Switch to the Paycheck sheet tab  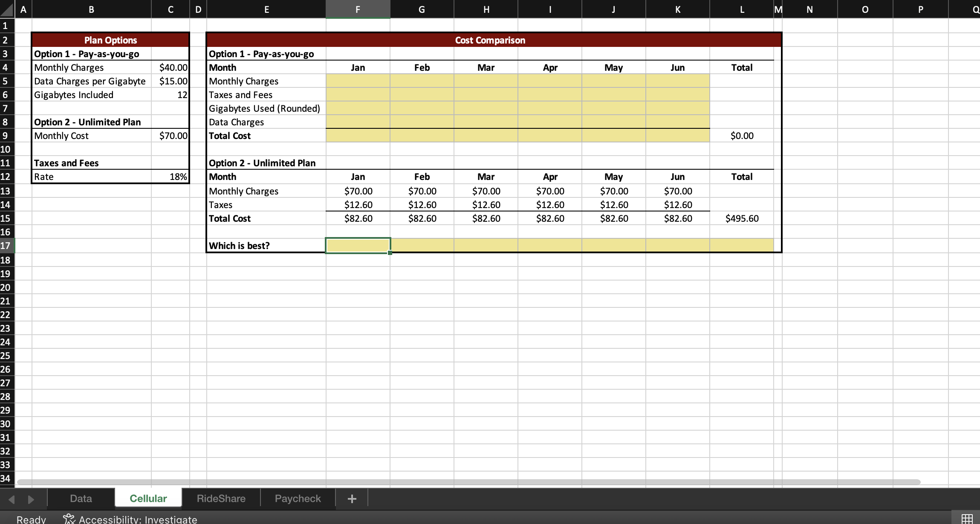click(297, 498)
